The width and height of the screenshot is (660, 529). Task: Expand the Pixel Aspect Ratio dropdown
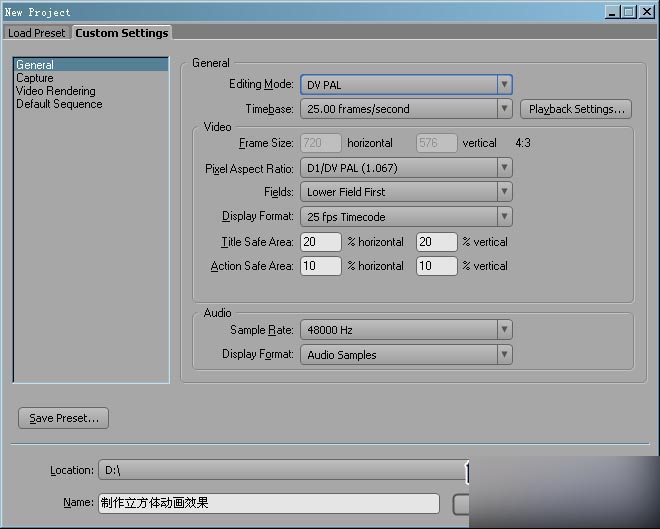[406, 168]
